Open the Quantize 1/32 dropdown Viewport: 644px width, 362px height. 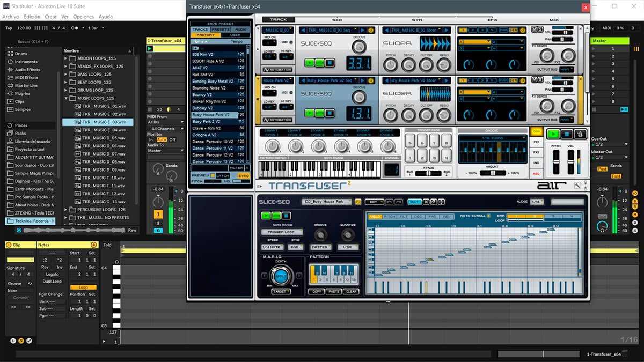348,247
